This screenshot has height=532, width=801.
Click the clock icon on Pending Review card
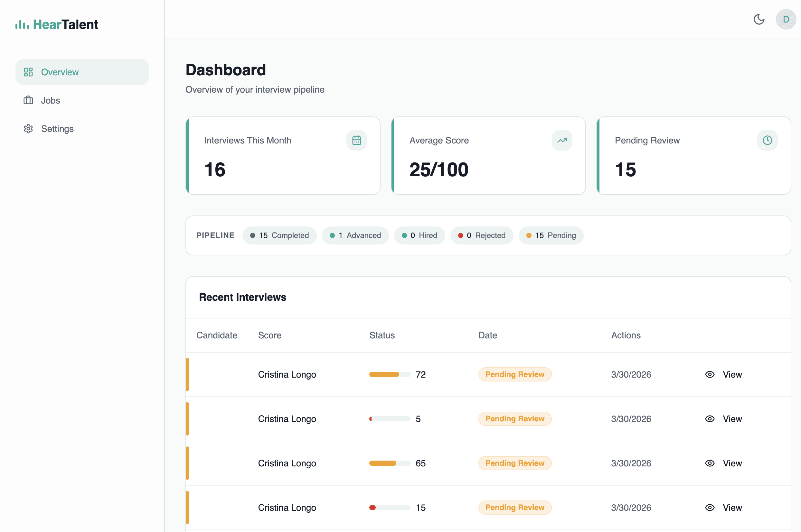point(768,140)
